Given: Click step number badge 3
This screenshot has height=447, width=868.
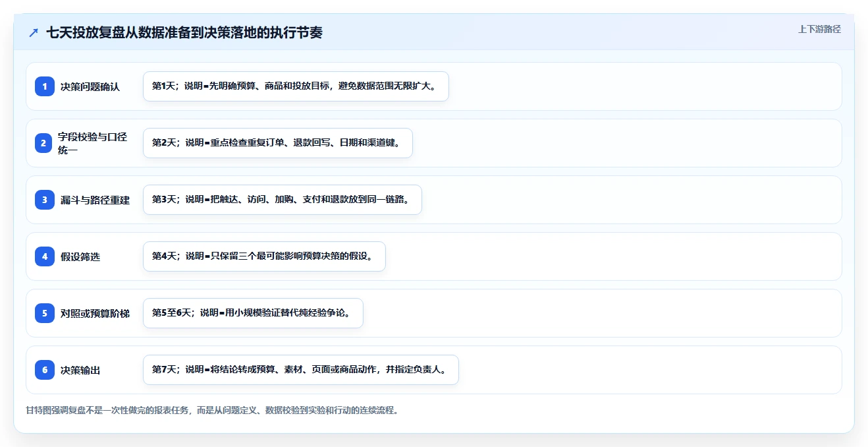Looking at the screenshot, I should pyautogui.click(x=45, y=200).
